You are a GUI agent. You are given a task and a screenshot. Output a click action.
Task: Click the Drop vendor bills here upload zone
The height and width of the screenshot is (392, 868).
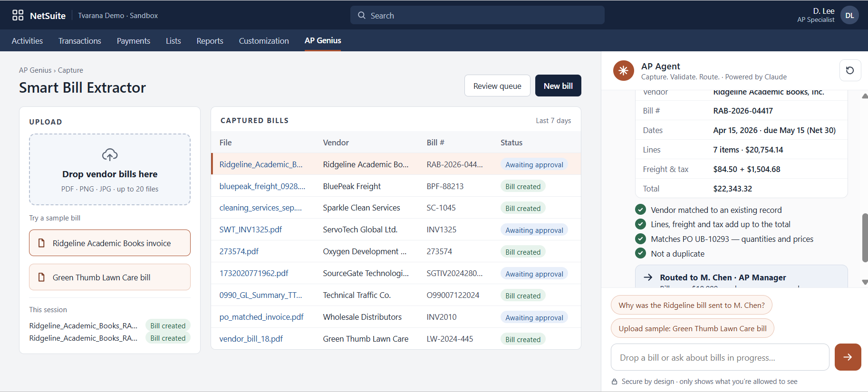tap(110, 169)
